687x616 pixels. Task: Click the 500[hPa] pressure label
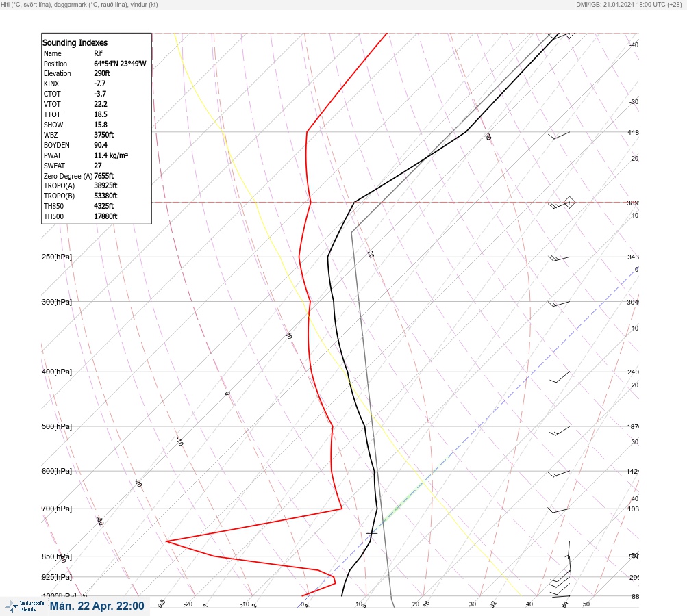pos(57,427)
